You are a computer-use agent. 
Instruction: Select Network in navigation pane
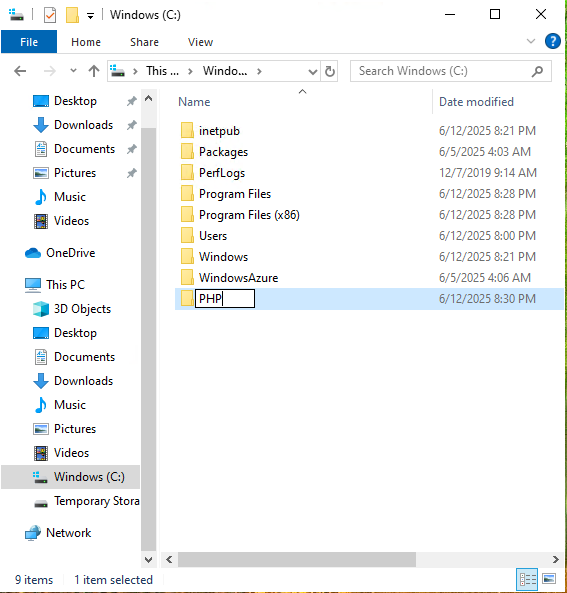(x=68, y=533)
